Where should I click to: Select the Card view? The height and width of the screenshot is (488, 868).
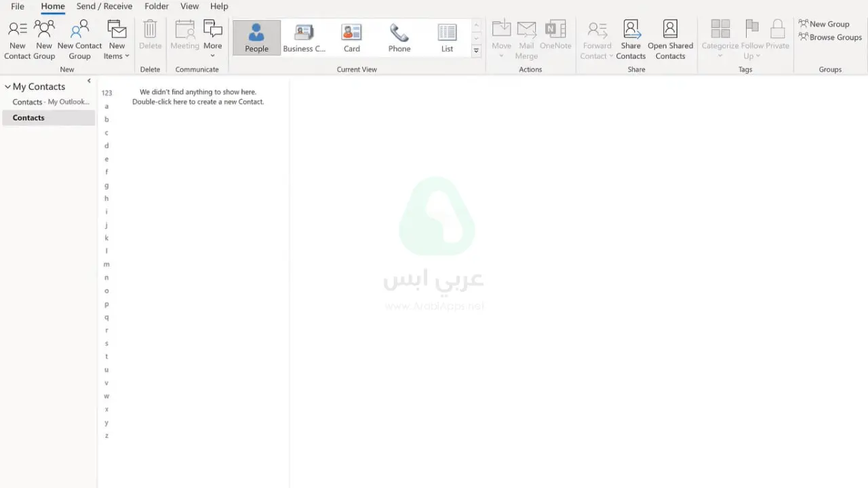point(351,37)
